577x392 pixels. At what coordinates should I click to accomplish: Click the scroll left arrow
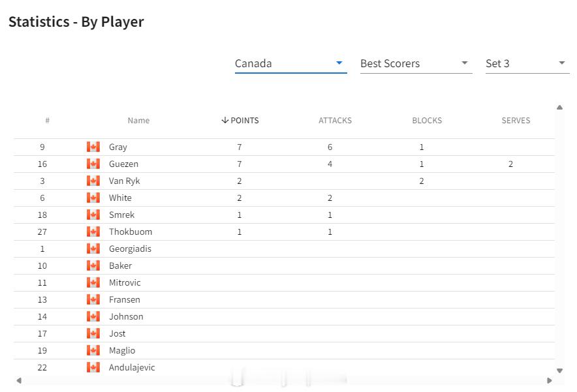coord(19,381)
